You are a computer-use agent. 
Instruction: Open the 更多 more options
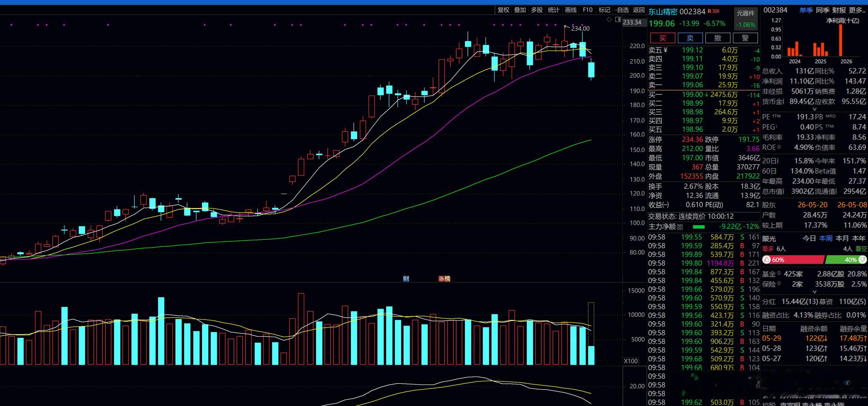pos(856,10)
